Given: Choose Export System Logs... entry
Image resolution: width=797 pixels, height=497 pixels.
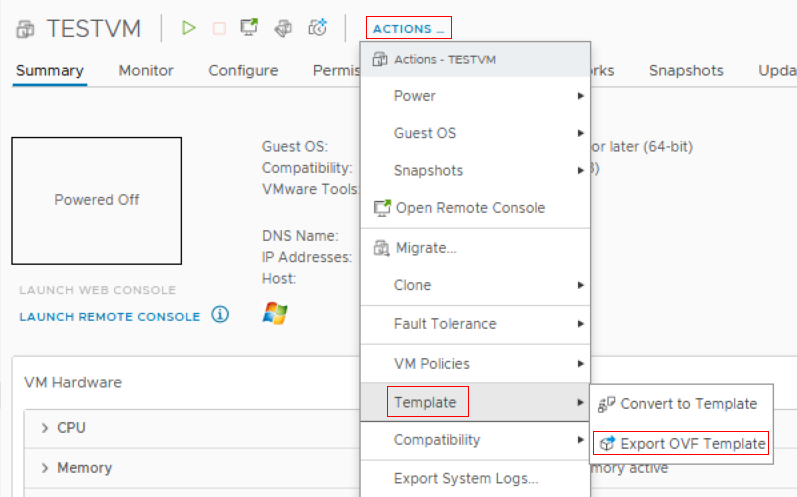Looking at the screenshot, I should (475, 478).
